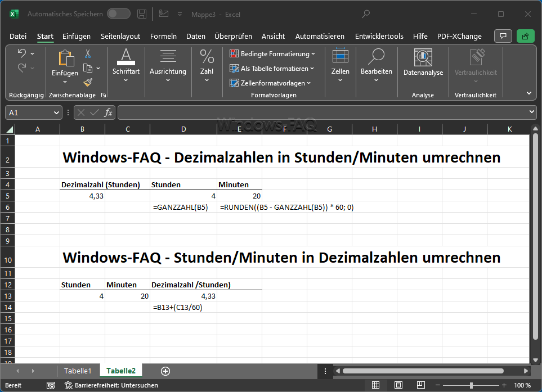
Task: Open Quick Access Toolbar customize dropdown
Action: click(180, 14)
